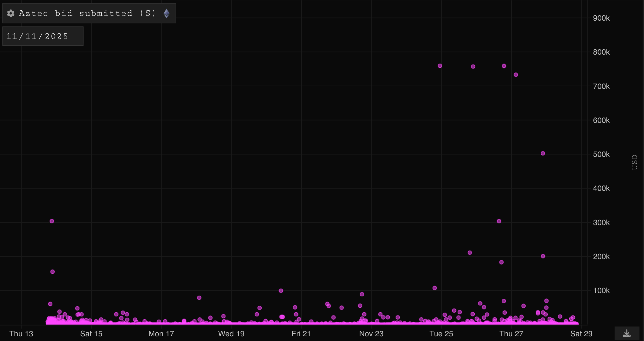Open chart settings gear icon
Viewport: 644px width, 341px height.
[x=11, y=13]
